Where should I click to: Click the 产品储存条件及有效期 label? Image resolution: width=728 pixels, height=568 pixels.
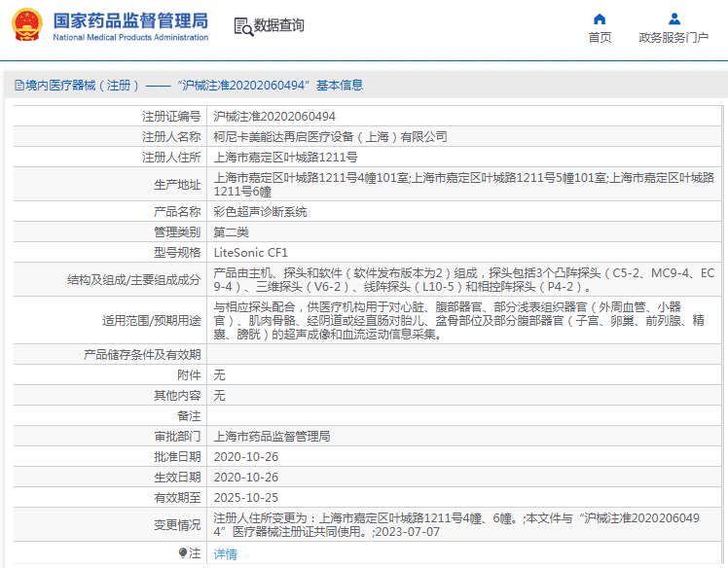(142, 355)
